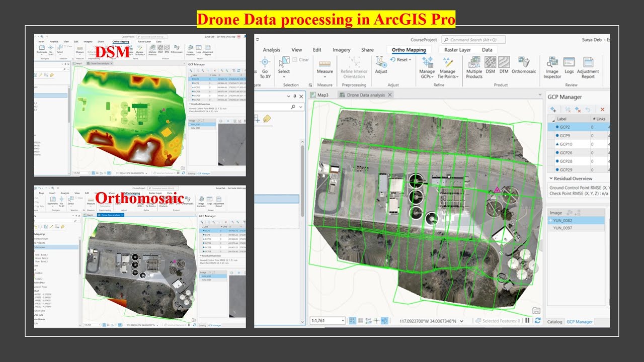
Task: Switch to the Raster Layer tab in the large window
Action: pyautogui.click(x=457, y=50)
